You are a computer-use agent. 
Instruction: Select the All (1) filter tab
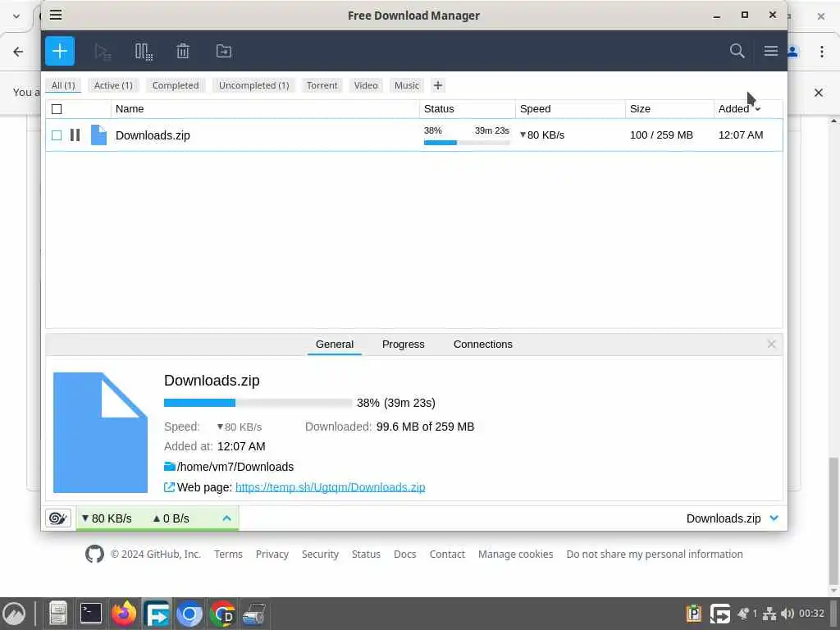(63, 85)
